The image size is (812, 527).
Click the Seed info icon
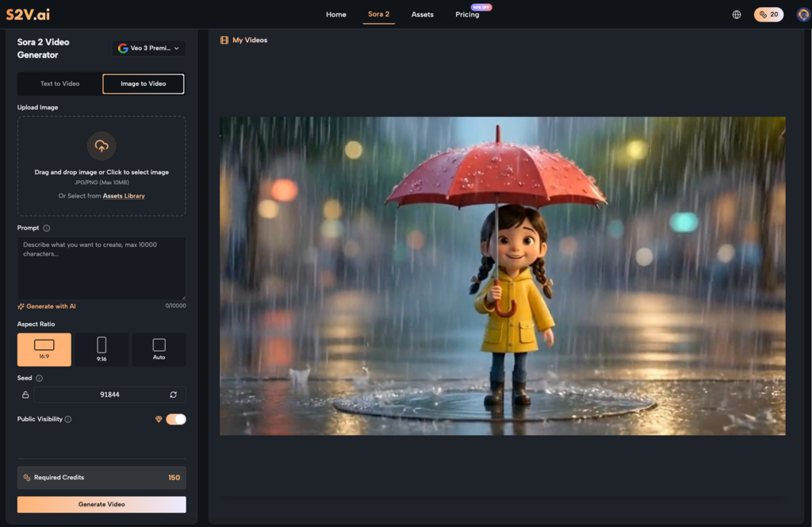40,379
